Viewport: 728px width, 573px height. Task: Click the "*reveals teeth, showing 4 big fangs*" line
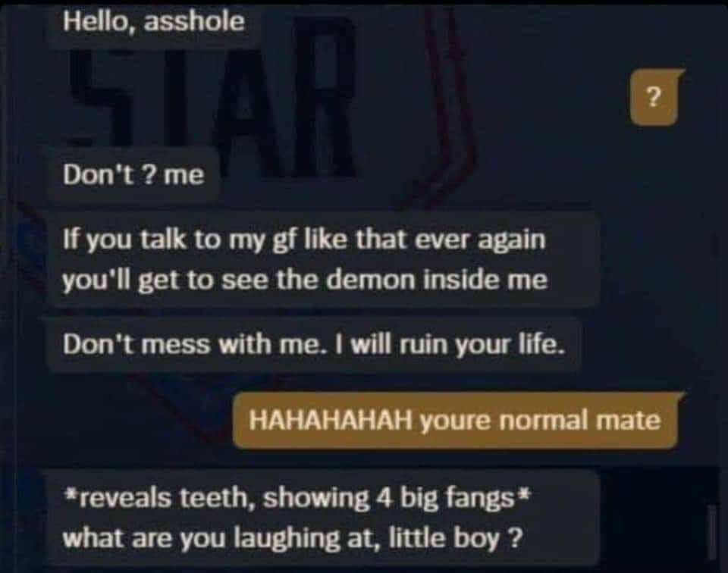coord(297,499)
